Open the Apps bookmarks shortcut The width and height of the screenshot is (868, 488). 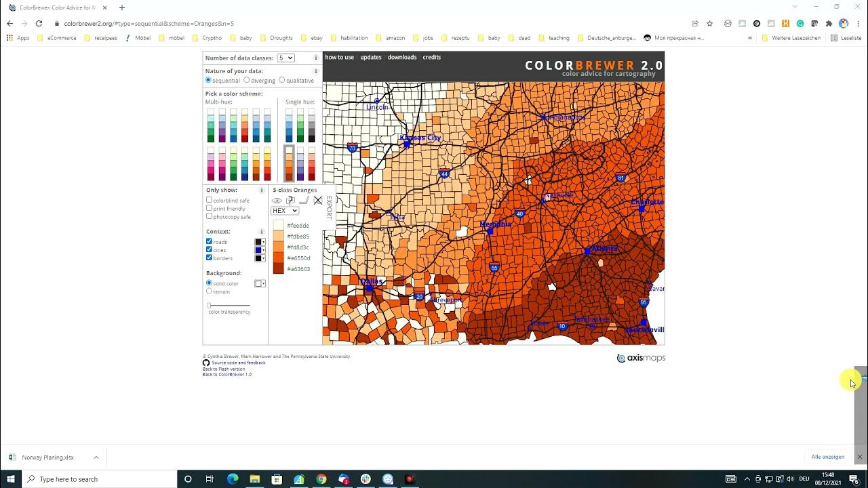pyautogui.click(x=18, y=38)
